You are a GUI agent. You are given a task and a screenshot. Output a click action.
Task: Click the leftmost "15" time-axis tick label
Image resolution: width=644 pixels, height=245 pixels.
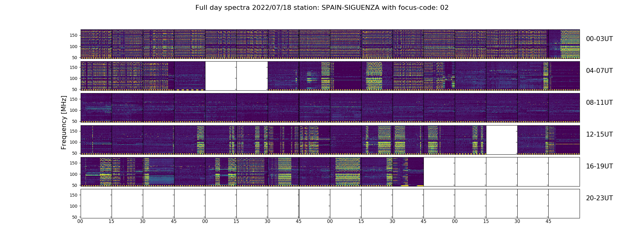coord(112,221)
